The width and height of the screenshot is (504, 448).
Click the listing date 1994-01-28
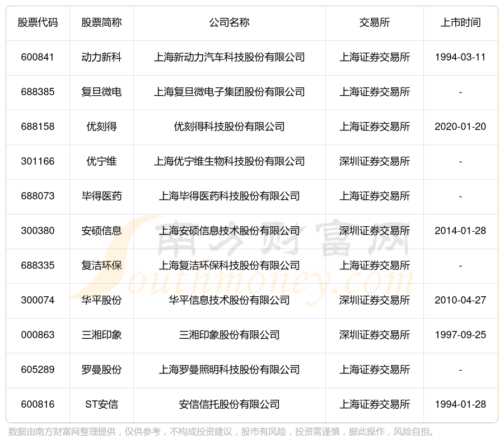click(460, 404)
